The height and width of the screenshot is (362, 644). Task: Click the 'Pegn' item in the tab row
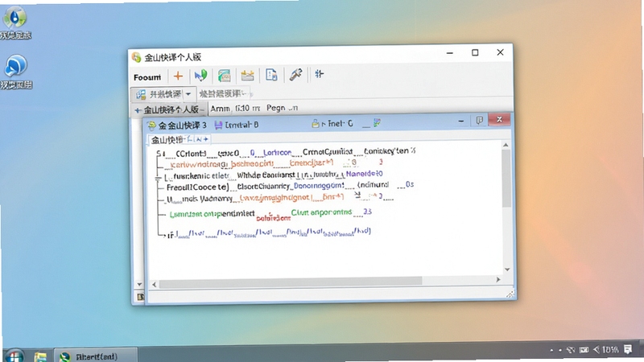coord(275,108)
